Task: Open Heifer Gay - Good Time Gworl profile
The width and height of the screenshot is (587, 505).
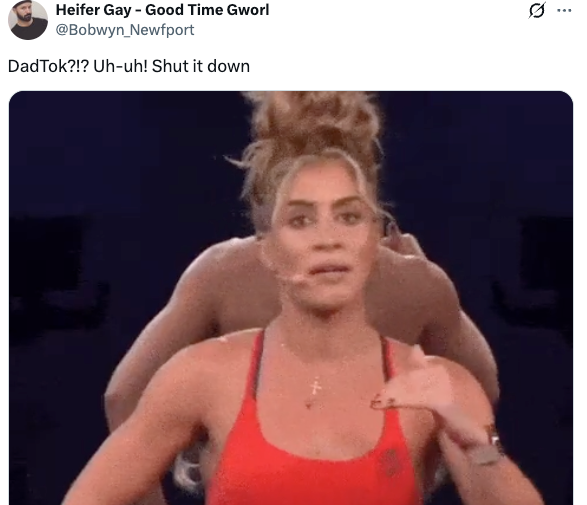Action: [x=162, y=10]
